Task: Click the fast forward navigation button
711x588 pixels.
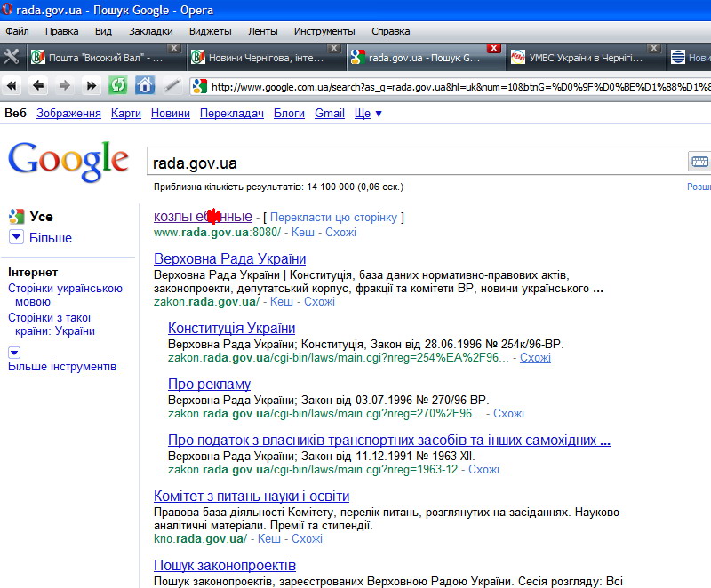Action: click(91, 86)
